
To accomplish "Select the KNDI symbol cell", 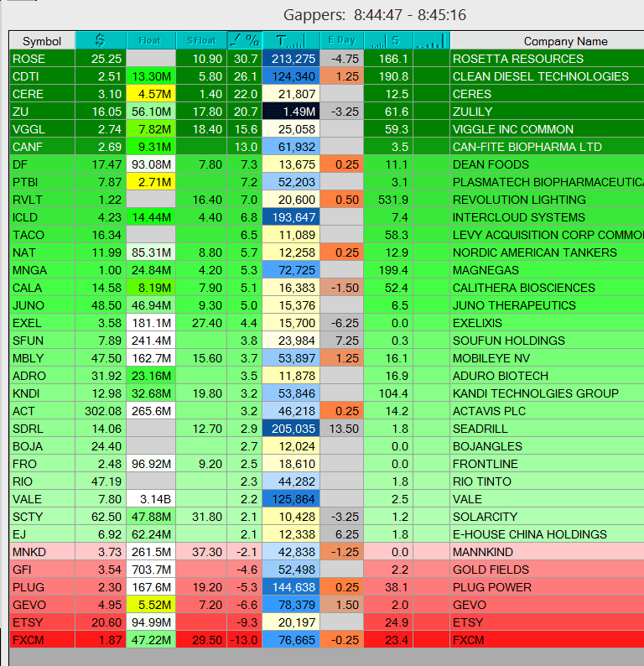I will coord(43,393).
